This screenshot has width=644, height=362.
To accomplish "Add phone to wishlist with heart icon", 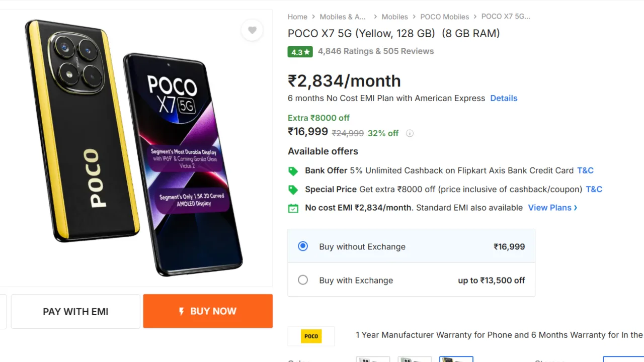I will pos(252,30).
